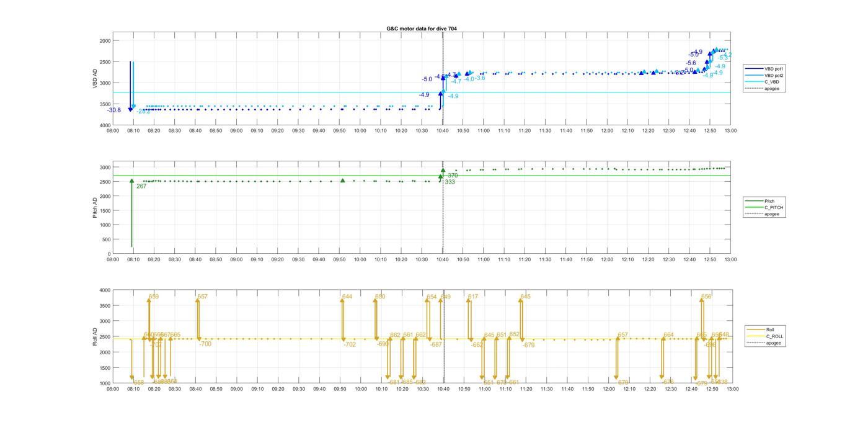Select the 'VBD pot1' legend entry

coord(764,68)
